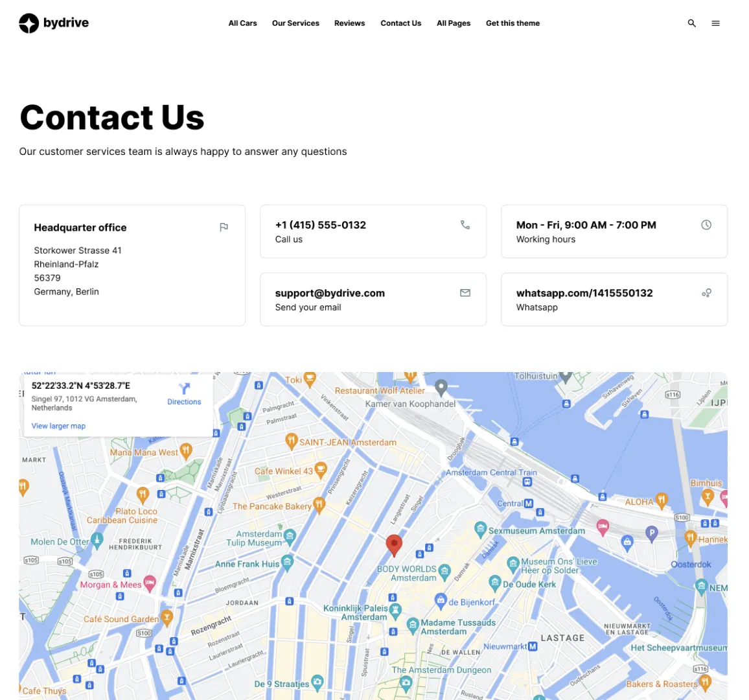Screen dimensions: 749x700
Task: Click the flag icon in Headquarter office card
Action: pyautogui.click(x=224, y=227)
